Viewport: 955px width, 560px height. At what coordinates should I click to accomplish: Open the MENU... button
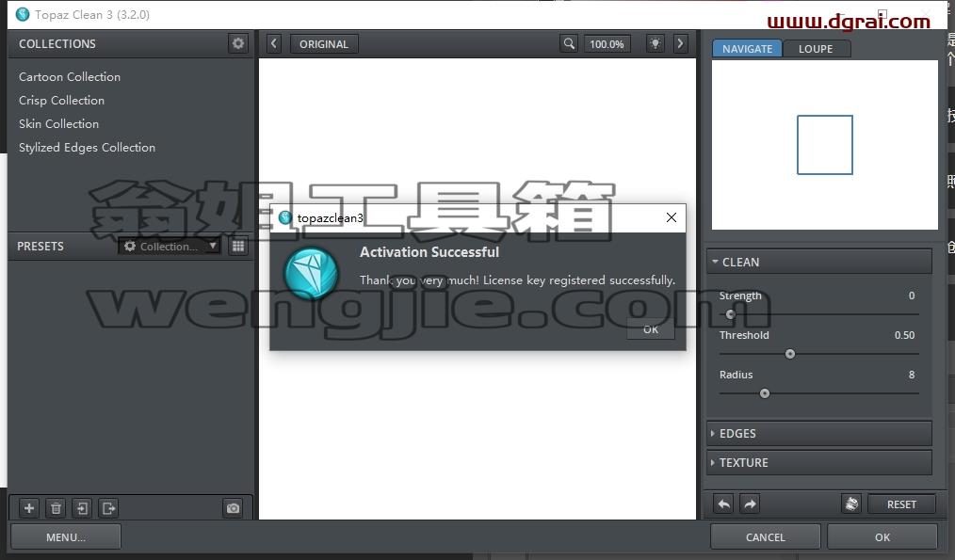(66, 536)
